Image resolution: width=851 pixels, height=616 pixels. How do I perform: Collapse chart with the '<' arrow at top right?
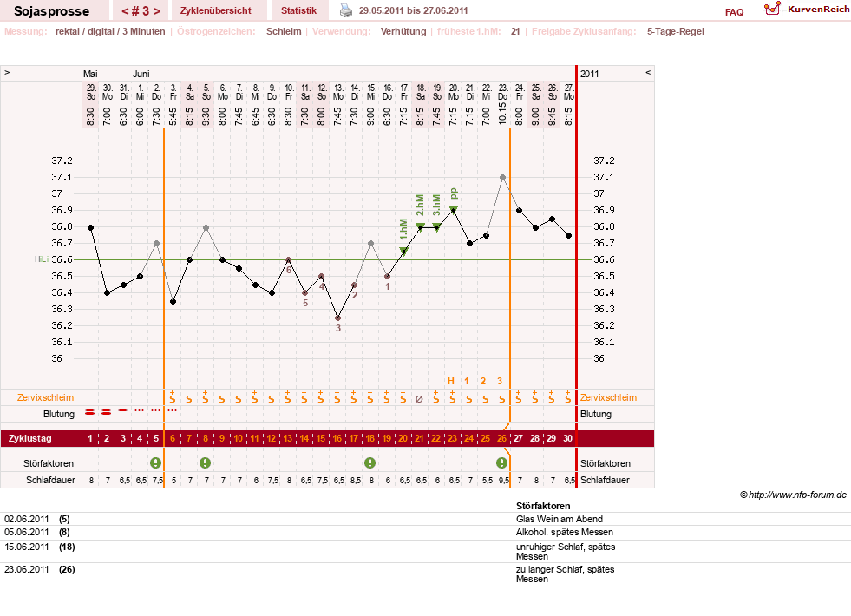647,72
